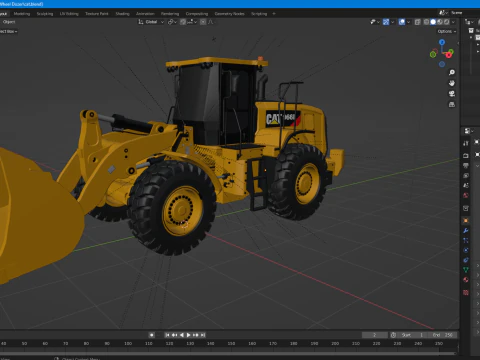The width and height of the screenshot is (480, 360).
Task: Toggle viewport gizmos display
Action: point(386,22)
